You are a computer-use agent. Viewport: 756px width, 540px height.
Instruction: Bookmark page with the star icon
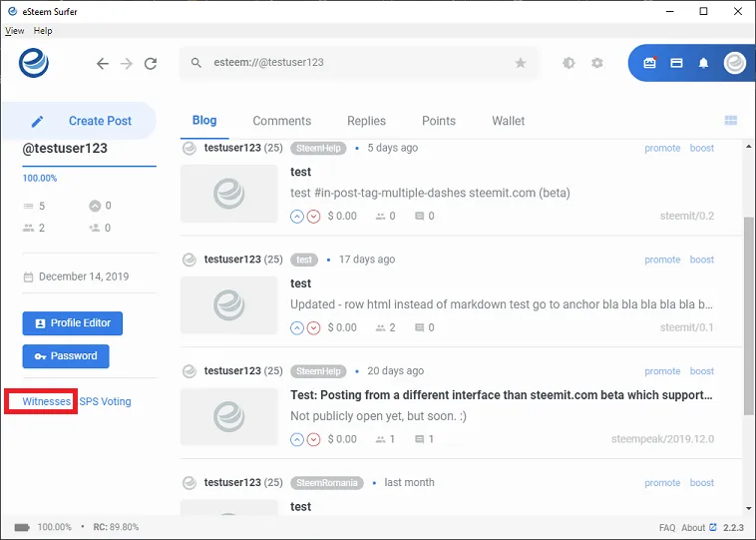click(521, 63)
